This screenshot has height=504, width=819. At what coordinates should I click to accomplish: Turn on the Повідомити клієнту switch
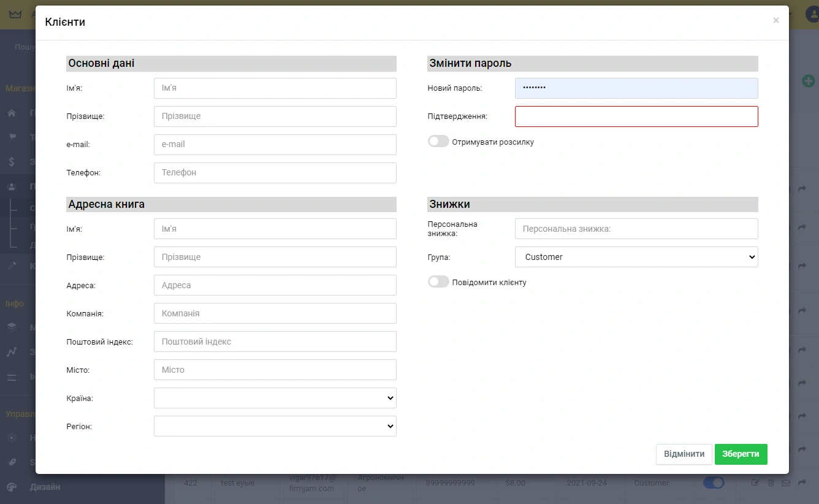[438, 282]
